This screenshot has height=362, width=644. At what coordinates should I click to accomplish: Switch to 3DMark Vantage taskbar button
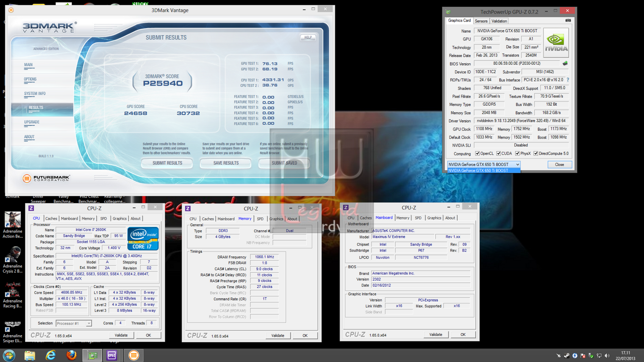tap(133, 355)
